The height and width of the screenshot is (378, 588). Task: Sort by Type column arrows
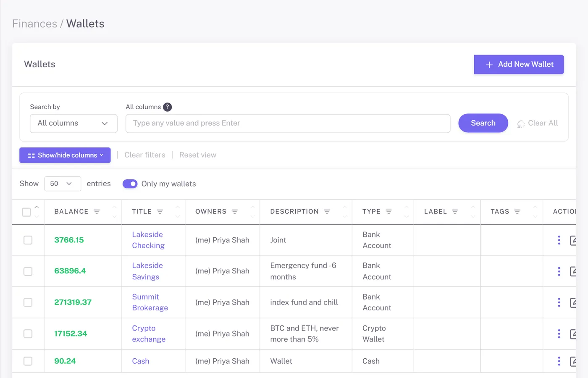point(407,212)
